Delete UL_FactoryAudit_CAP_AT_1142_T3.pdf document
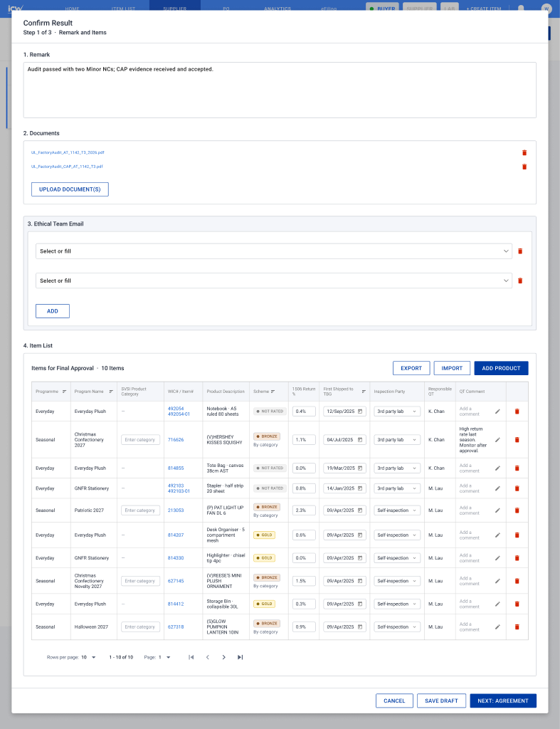The width and height of the screenshot is (560, 729). [x=524, y=167]
